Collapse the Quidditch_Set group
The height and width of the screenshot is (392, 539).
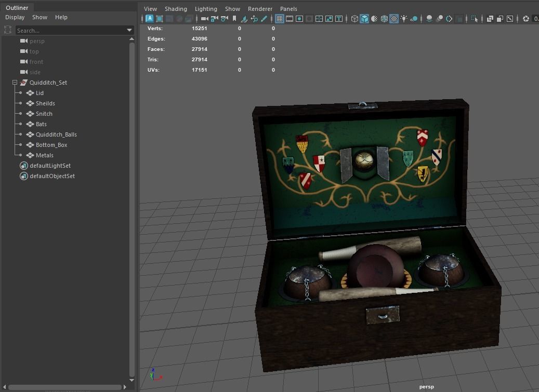point(15,83)
